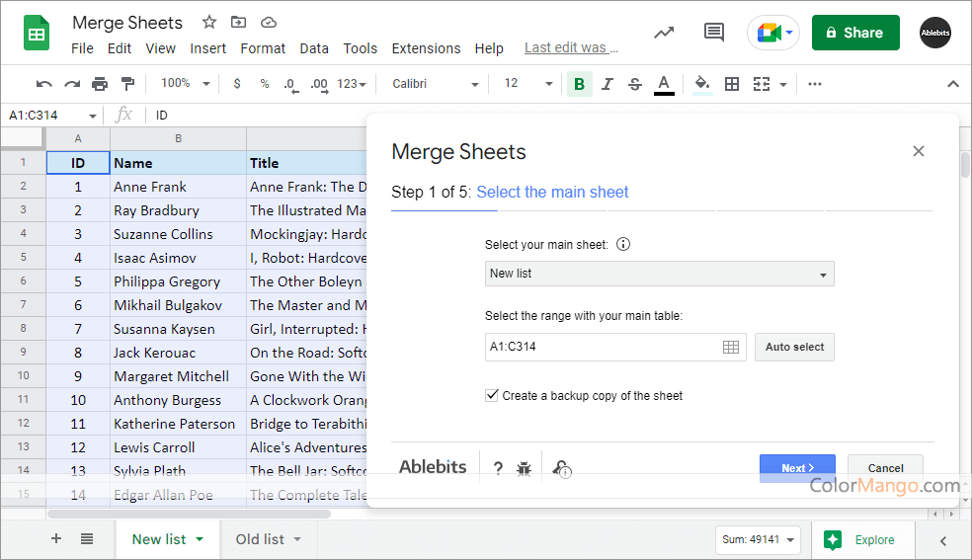Open the Format menu
The height and width of the screenshot is (560, 972).
[263, 48]
